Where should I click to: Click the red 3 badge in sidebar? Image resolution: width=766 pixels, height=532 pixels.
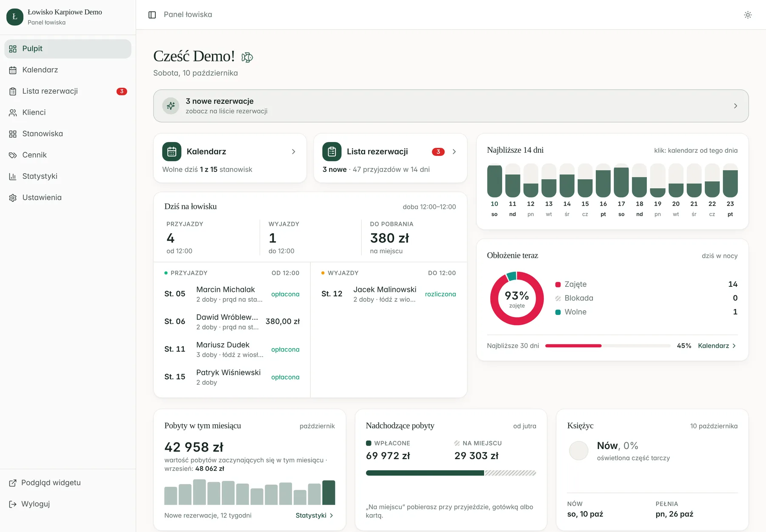click(122, 92)
